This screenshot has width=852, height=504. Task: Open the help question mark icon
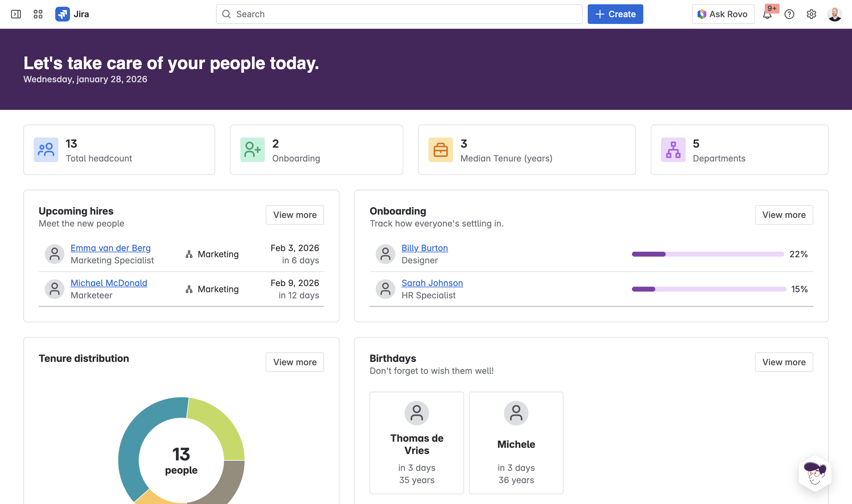tap(789, 14)
